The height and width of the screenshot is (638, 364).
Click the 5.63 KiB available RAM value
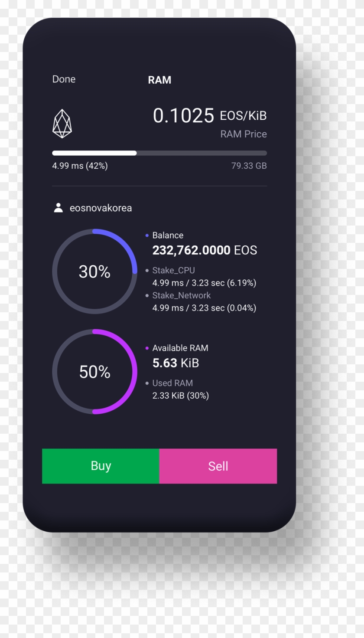tap(175, 363)
